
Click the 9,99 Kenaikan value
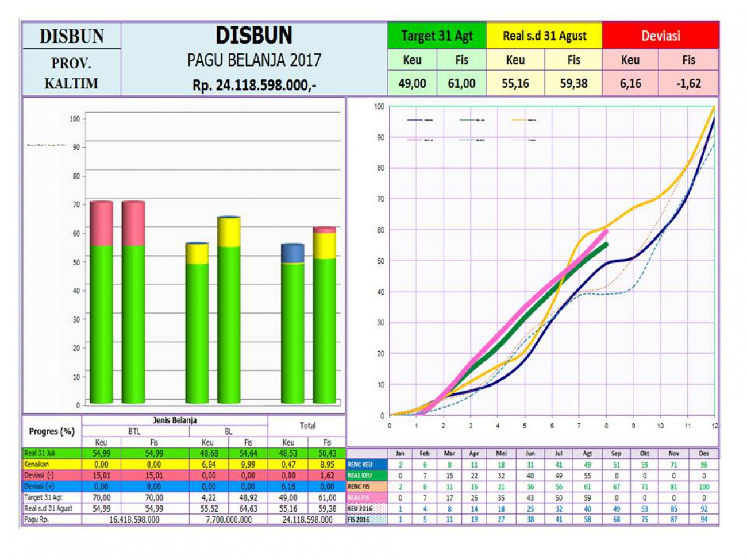pos(248,464)
